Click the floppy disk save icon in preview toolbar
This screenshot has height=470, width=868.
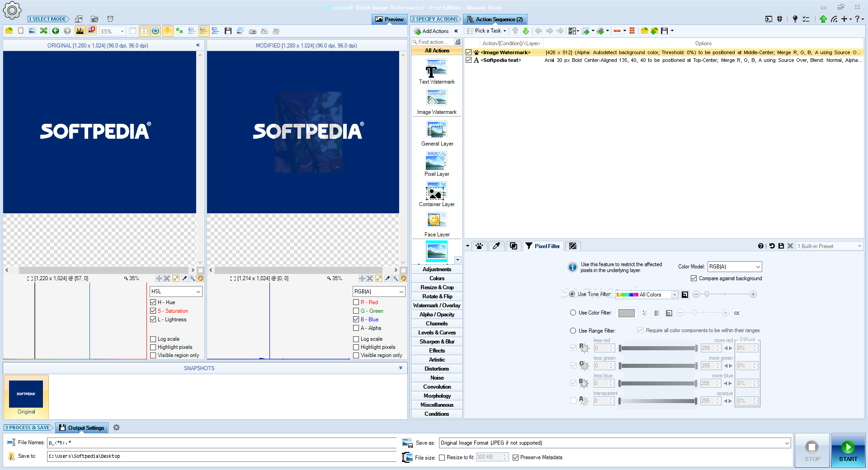click(228, 31)
